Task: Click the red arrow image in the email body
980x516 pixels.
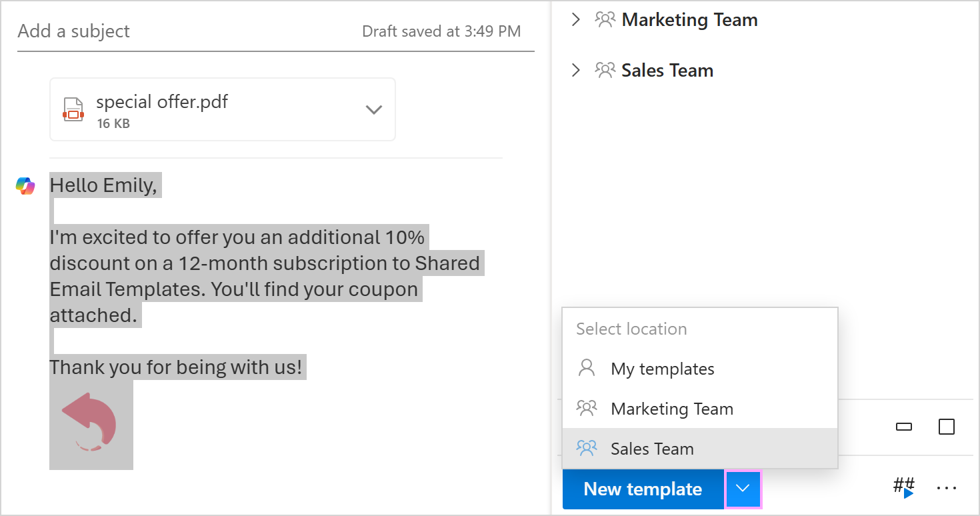Action: tap(91, 425)
